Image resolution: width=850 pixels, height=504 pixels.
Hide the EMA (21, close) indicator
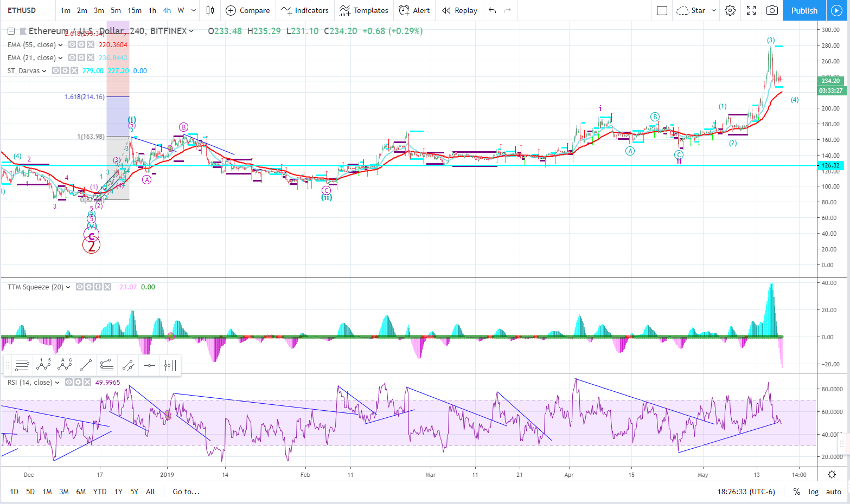pos(72,57)
